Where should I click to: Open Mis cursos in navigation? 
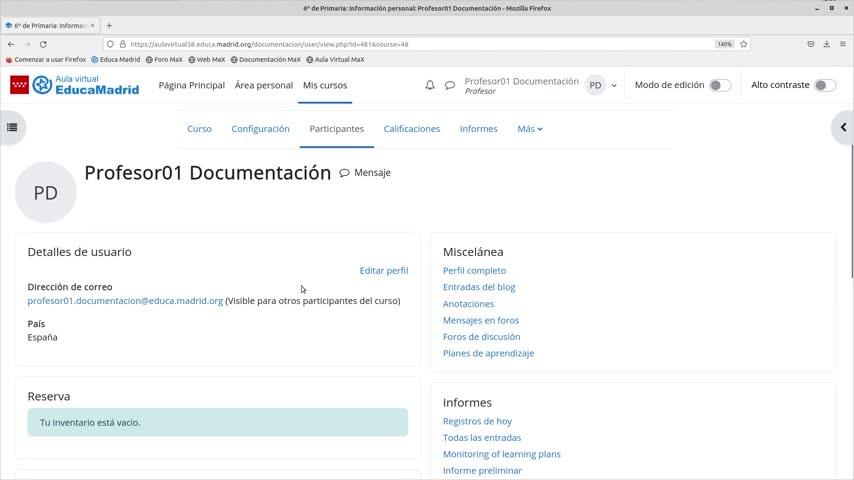click(x=325, y=85)
